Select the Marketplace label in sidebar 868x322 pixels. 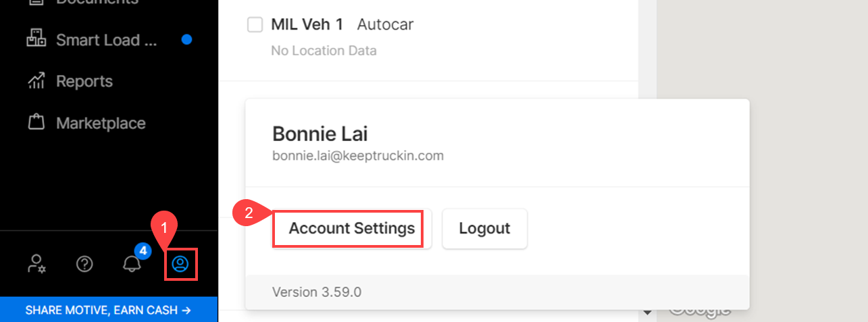coord(101,123)
